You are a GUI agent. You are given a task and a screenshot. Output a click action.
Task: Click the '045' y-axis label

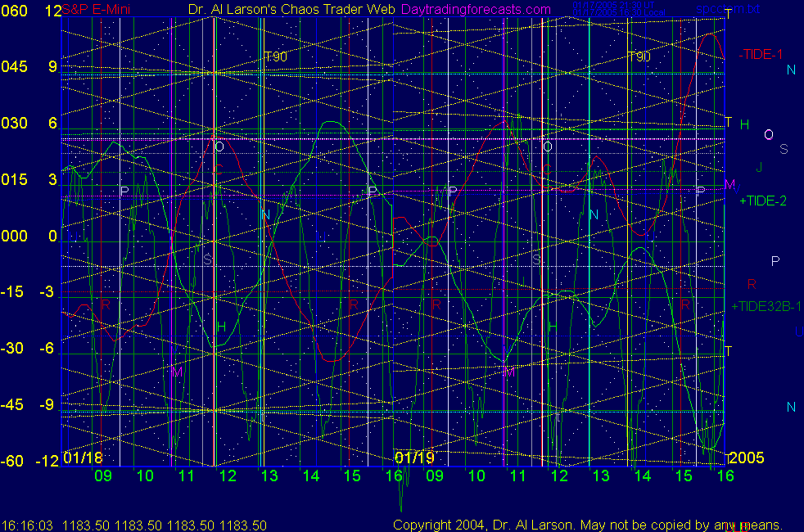coord(15,66)
